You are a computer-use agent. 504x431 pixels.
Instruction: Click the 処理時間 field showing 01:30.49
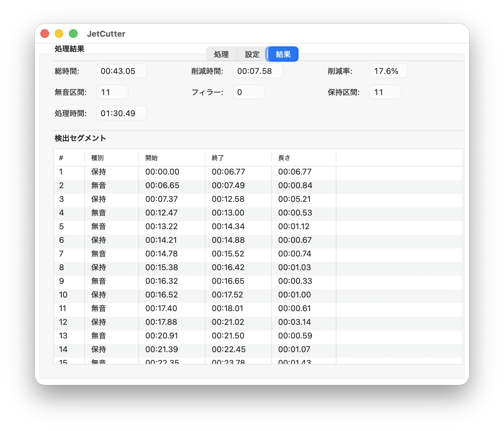point(121,113)
